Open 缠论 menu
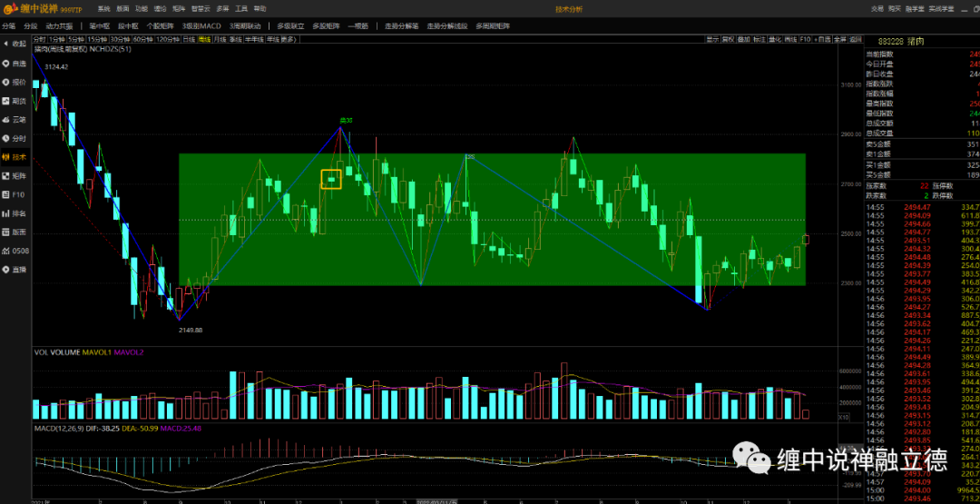This screenshot has width=980, height=504. pos(160,9)
